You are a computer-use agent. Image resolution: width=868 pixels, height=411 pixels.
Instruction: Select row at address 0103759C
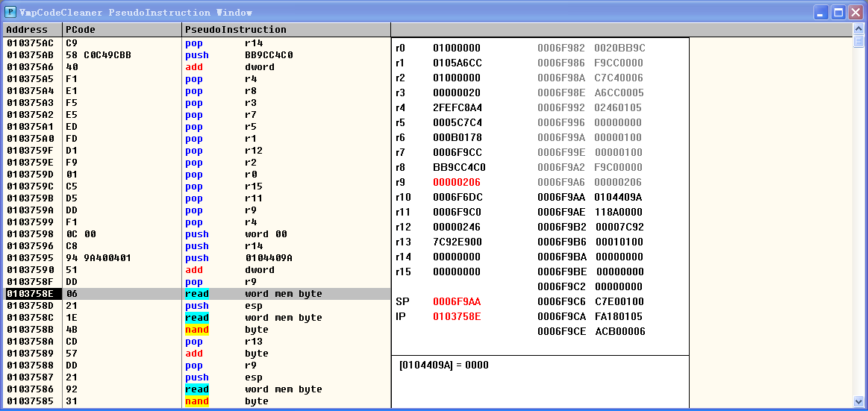(x=197, y=186)
